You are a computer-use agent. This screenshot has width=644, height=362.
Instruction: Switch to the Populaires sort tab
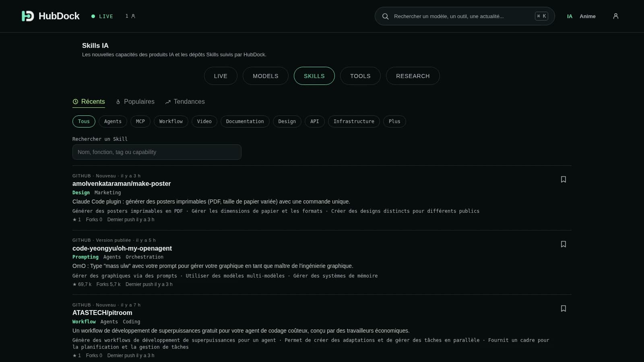pyautogui.click(x=135, y=102)
